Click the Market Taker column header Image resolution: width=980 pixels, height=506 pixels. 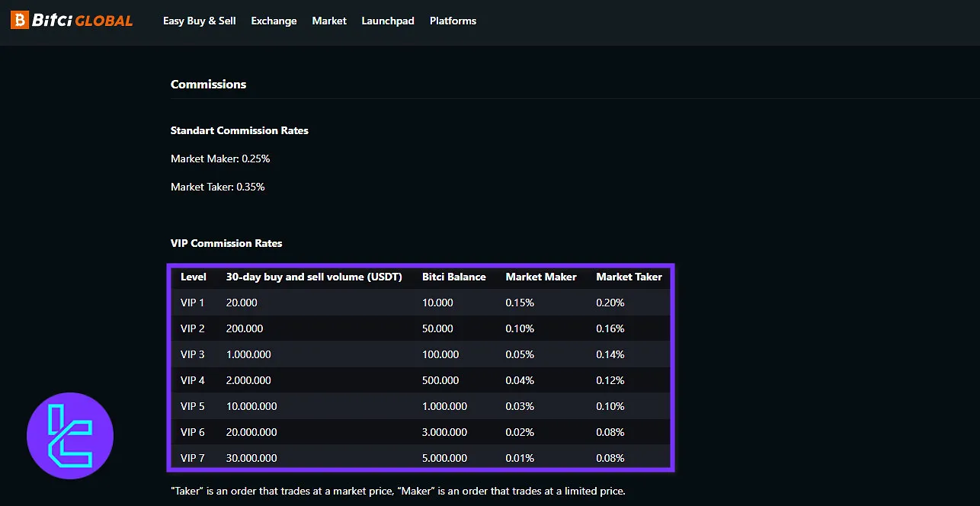(x=629, y=277)
